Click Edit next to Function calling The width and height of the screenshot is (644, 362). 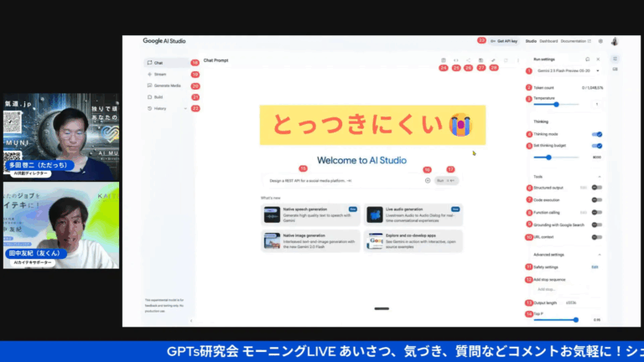584,213
